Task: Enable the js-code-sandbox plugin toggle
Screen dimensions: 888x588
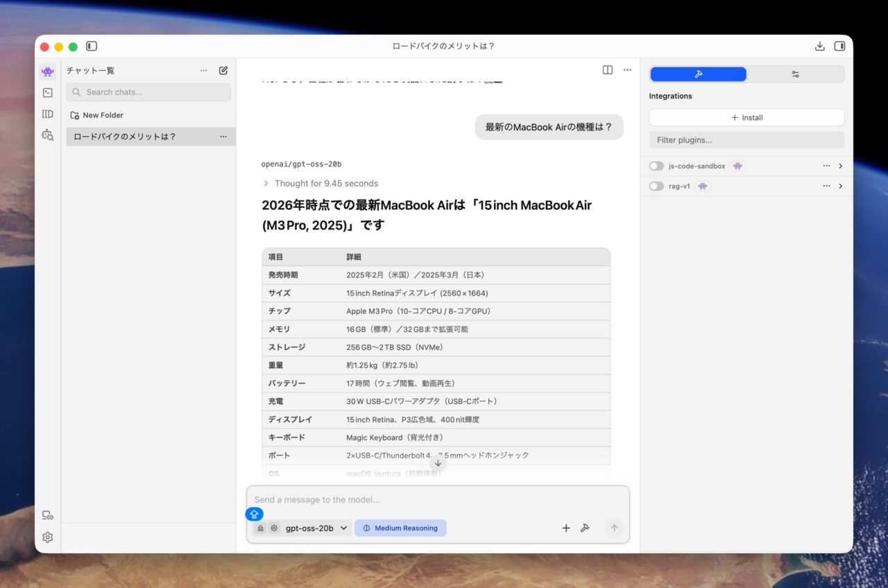Action: pyautogui.click(x=656, y=166)
